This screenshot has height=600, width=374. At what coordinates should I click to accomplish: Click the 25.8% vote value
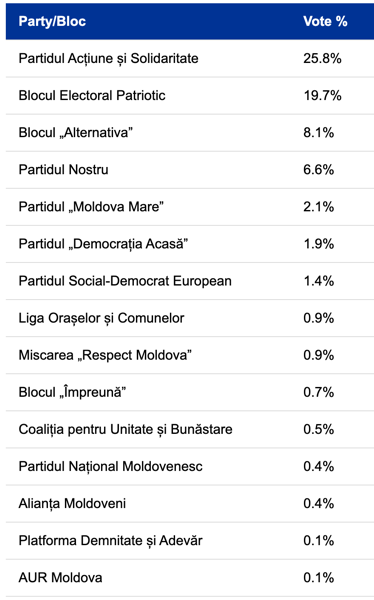click(x=322, y=59)
